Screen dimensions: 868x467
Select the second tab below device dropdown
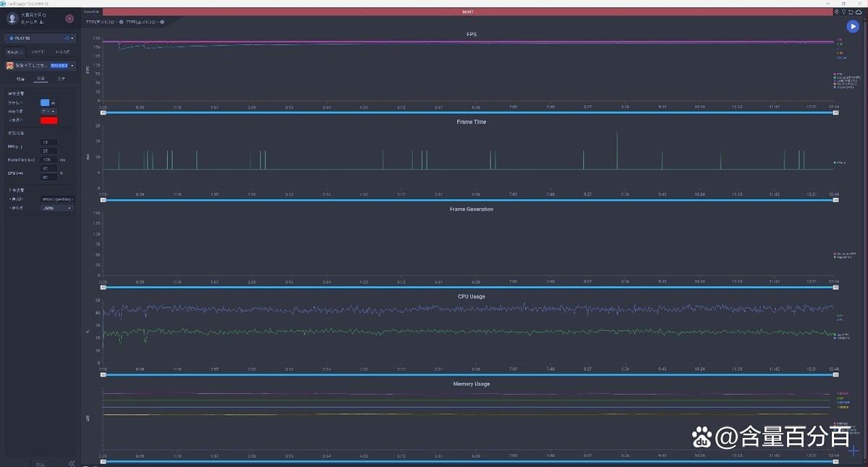(x=38, y=52)
